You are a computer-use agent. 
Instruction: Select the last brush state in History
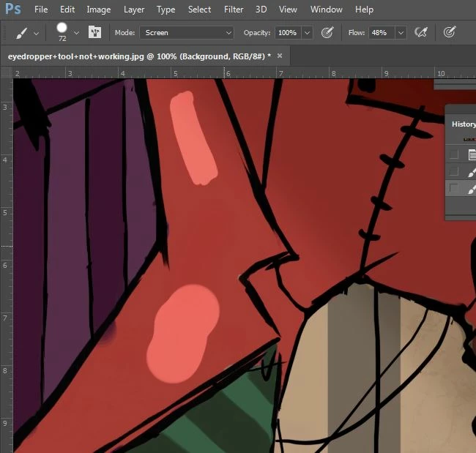(472, 190)
